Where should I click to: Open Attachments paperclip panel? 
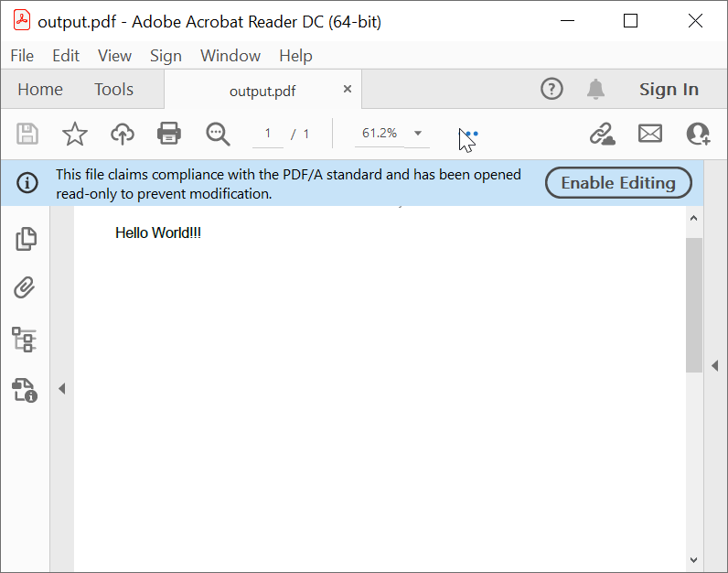click(x=24, y=287)
